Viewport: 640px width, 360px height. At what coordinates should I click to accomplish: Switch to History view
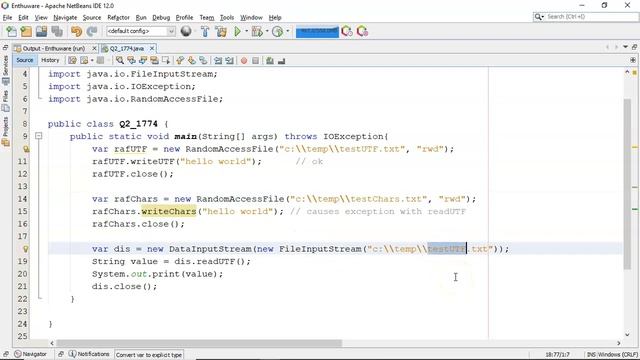tap(50, 60)
